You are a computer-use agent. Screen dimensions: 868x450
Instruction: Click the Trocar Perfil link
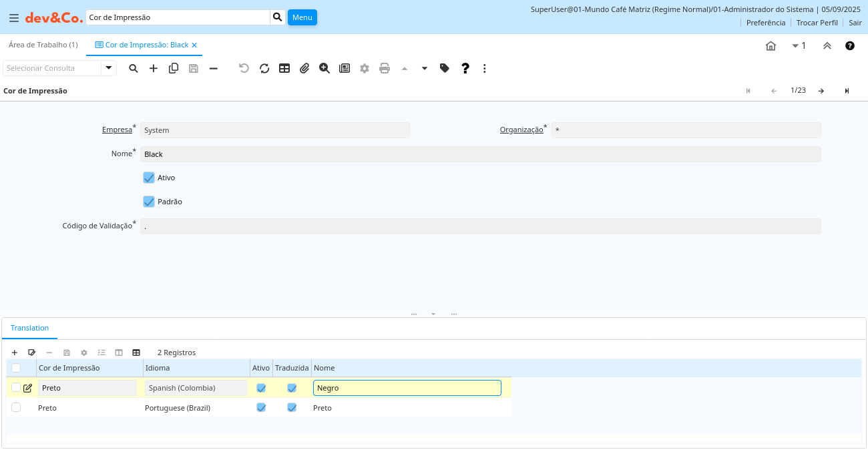(817, 23)
